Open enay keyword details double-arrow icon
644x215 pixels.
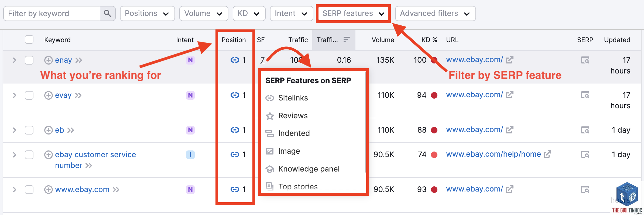click(x=79, y=60)
